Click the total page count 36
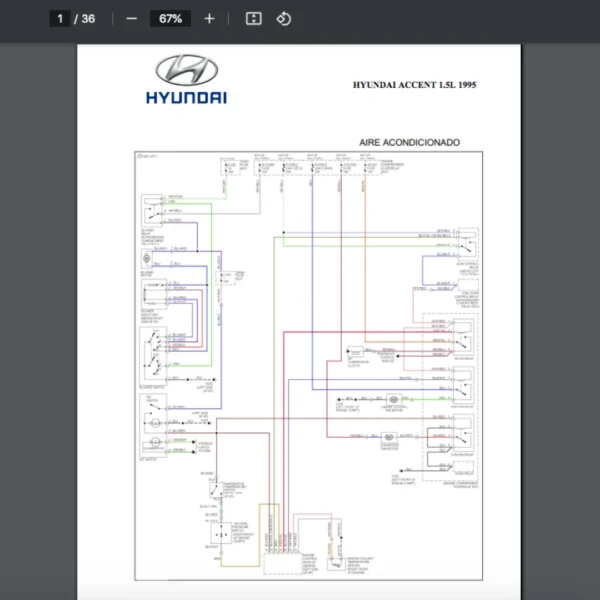 88,19
